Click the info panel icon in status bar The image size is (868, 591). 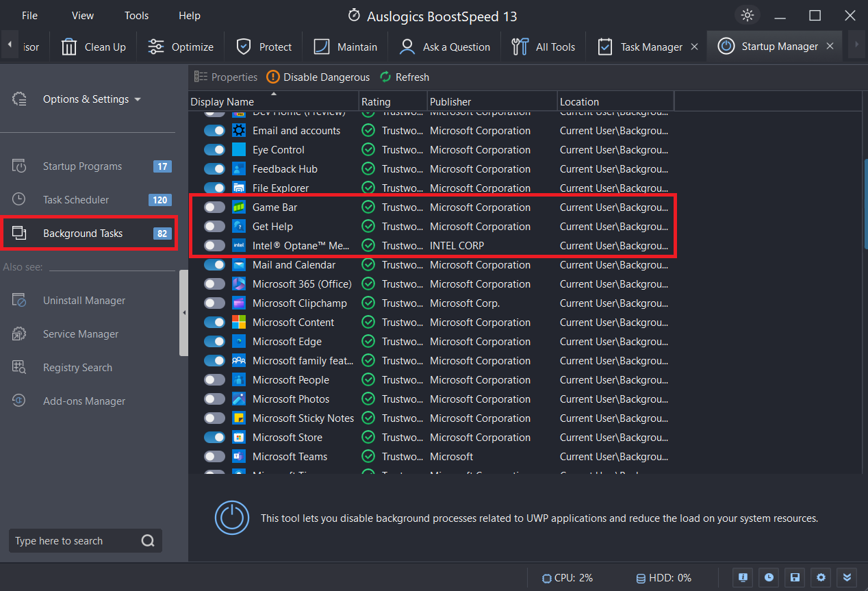(743, 577)
